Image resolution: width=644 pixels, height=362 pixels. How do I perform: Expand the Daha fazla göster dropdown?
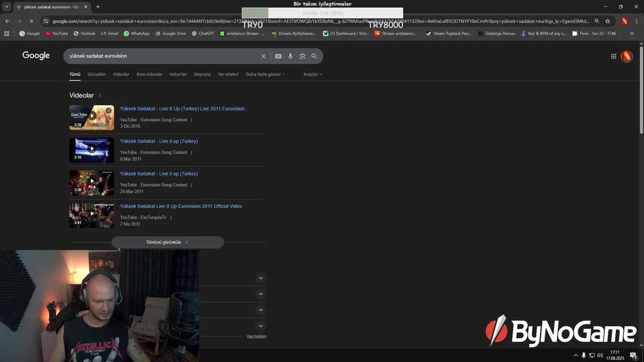pyautogui.click(x=265, y=74)
